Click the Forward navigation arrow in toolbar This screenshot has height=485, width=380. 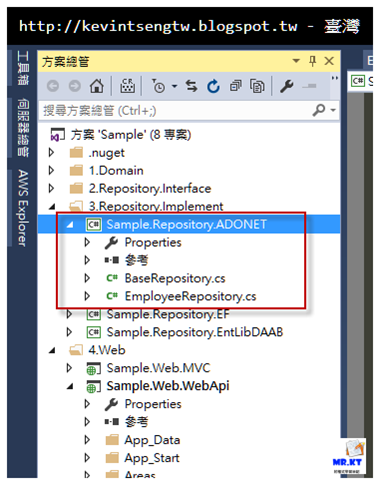coord(75,86)
